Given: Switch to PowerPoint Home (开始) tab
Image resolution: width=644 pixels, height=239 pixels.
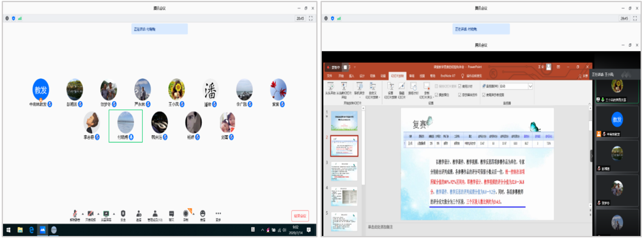Looking at the screenshot, I should 341,76.
